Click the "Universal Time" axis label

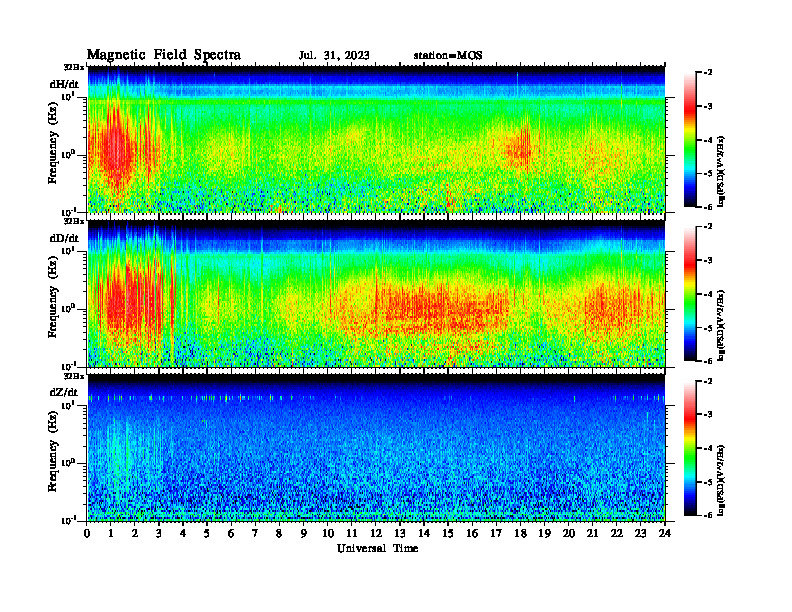377,548
